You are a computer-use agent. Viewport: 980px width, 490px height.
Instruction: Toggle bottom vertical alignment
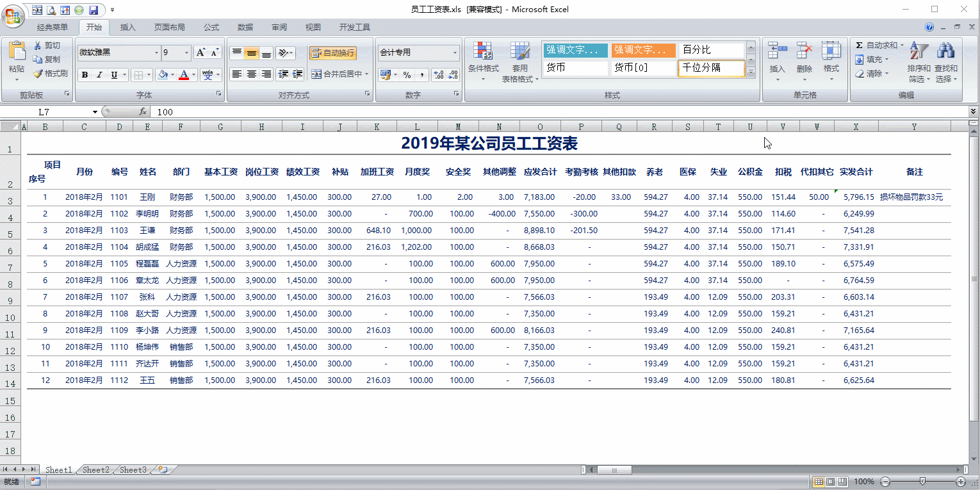tap(266, 53)
